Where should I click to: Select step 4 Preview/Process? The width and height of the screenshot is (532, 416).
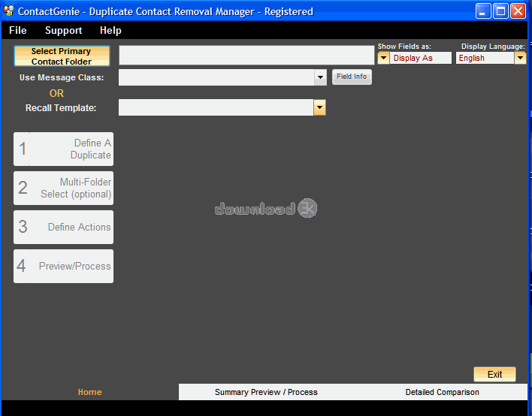[63, 266]
